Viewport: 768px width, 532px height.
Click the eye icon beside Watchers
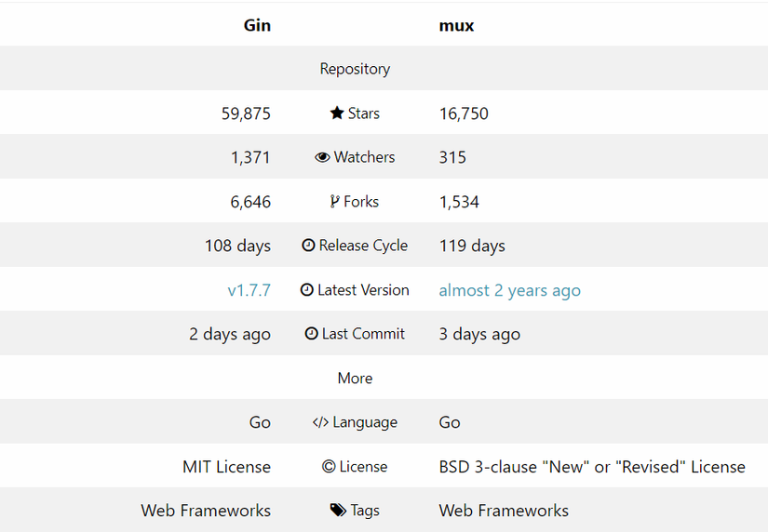pos(322,157)
